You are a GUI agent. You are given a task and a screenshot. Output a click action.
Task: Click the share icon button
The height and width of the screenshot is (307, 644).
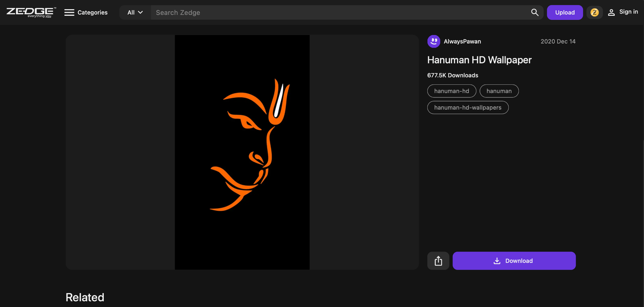pyautogui.click(x=438, y=261)
